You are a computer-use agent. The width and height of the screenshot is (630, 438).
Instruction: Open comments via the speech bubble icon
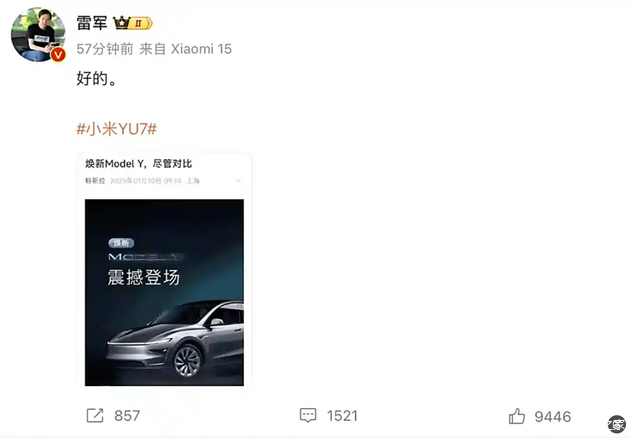tap(308, 415)
